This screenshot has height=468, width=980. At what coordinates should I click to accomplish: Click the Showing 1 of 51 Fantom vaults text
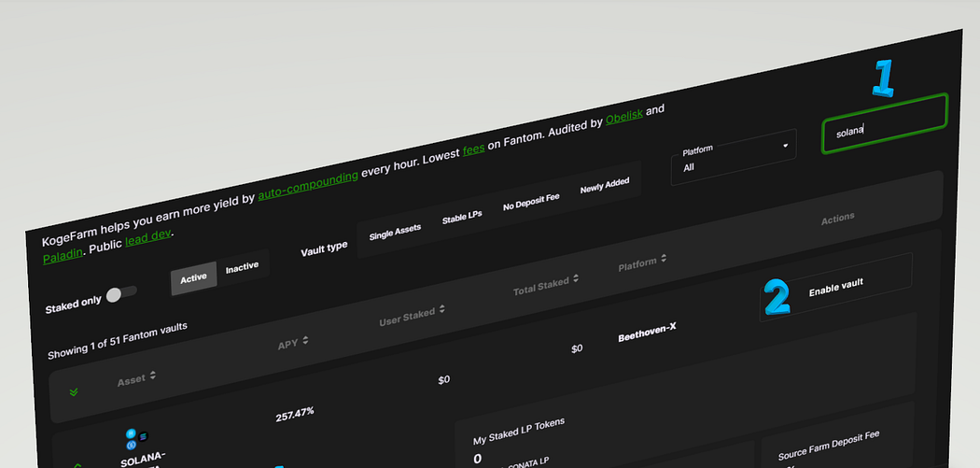[x=118, y=340]
